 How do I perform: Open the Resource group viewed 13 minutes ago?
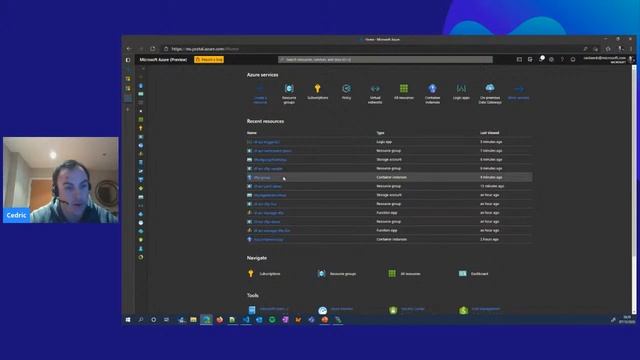coord(267,186)
